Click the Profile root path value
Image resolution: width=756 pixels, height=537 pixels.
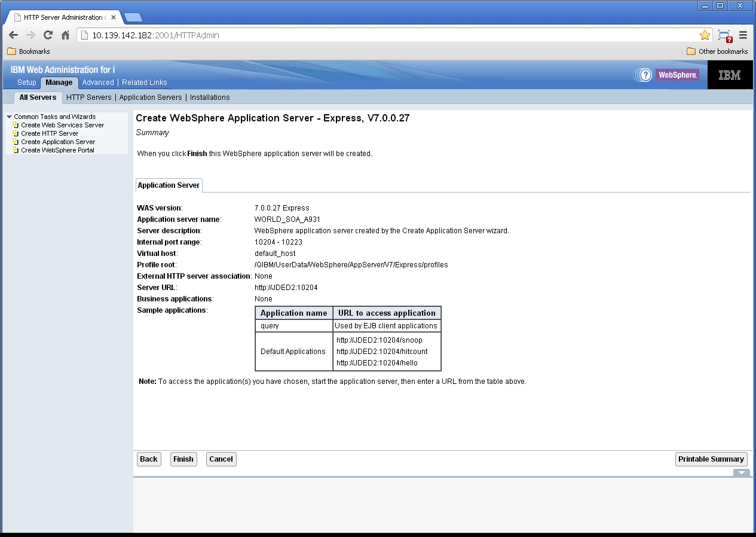(351, 265)
